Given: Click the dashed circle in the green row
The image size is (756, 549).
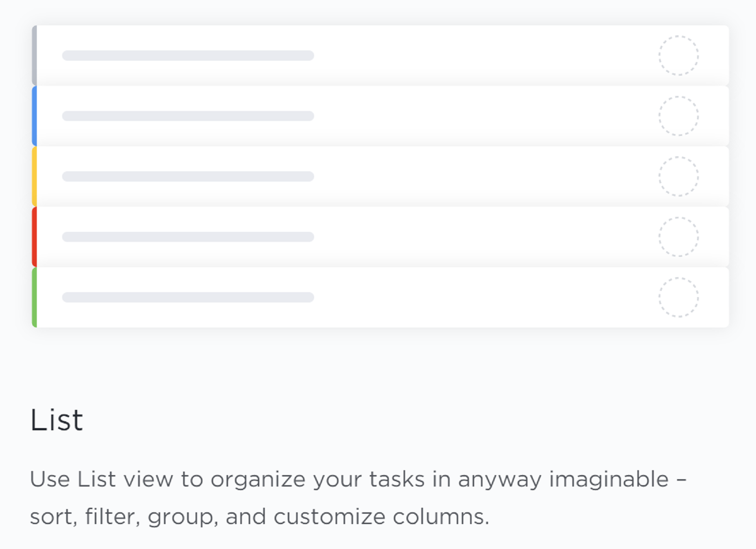Looking at the screenshot, I should click(x=678, y=297).
